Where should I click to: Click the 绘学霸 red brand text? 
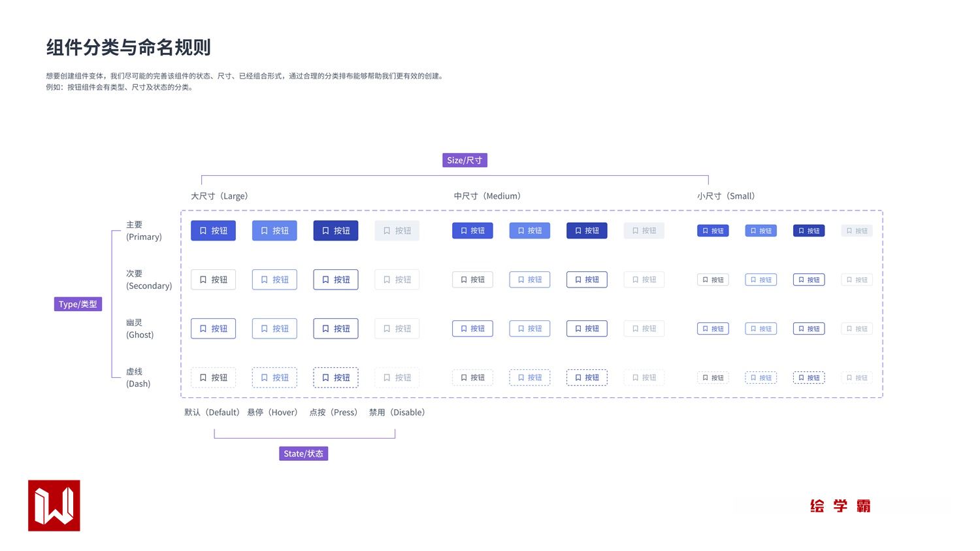(x=840, y=506)
